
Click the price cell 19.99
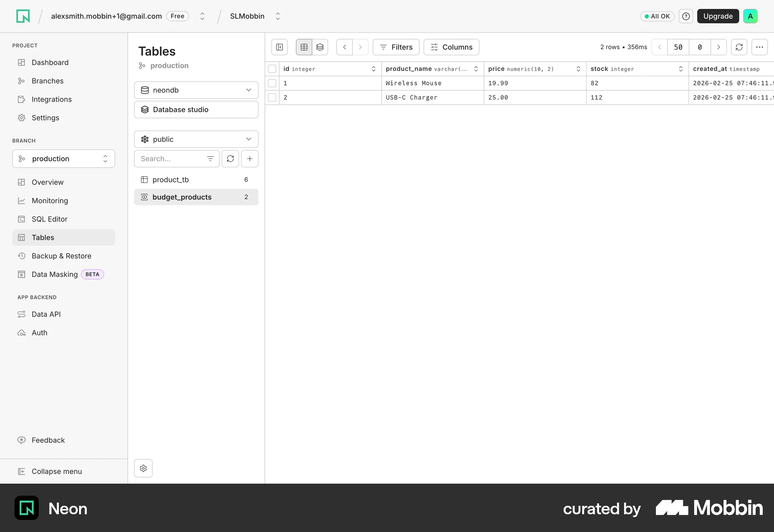(x=535, y=83)
